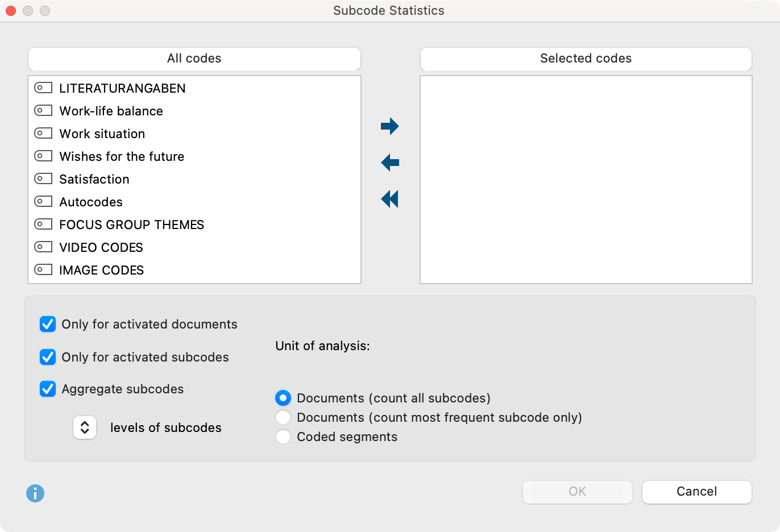Uncheck Only for activated subcodes

tap(48, 357)
